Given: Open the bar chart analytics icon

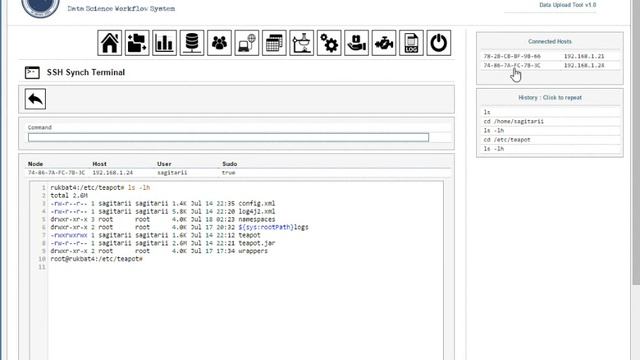Looking at the screenshot, I should (x=164, y=43).
